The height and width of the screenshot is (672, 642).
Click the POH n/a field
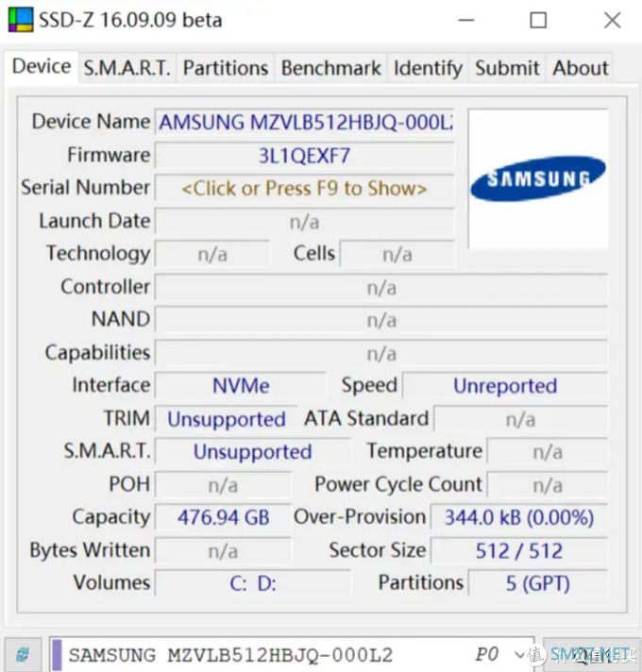coord(223,485)
